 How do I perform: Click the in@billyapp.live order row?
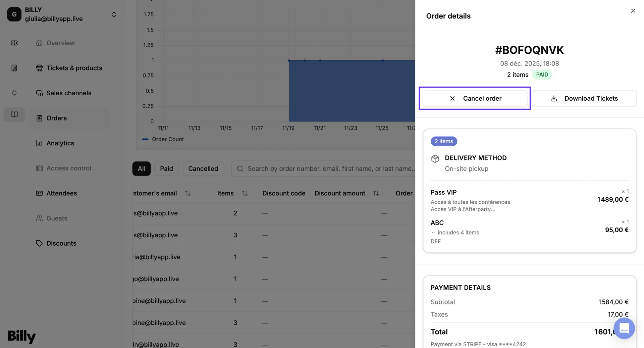(274, 341)
